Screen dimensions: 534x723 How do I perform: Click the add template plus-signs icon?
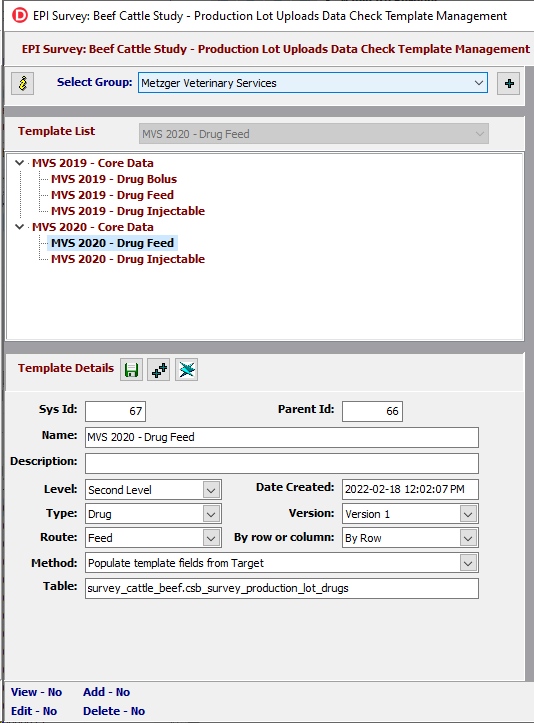click(x=159, y=370)
